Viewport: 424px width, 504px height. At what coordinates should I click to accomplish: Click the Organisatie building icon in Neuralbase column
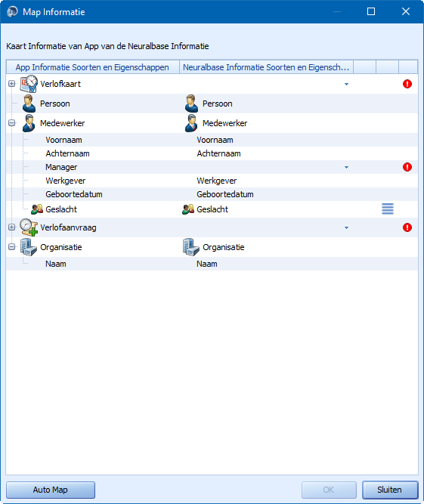[191, 247]
